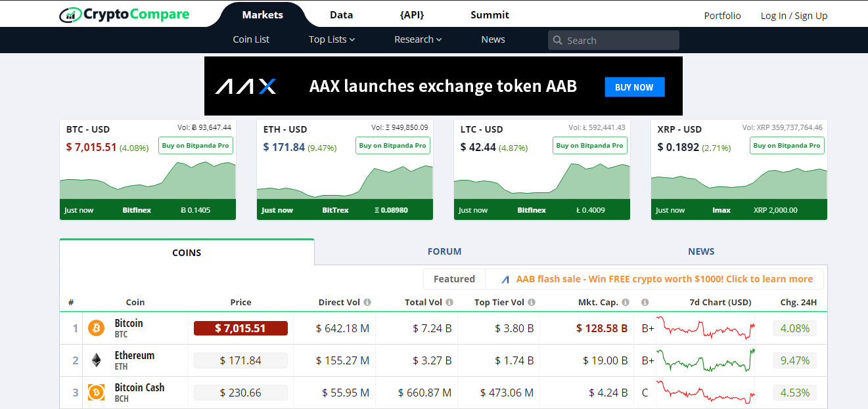
Task: Sort by the Chg. 24H column header
Action: point(798,303)
